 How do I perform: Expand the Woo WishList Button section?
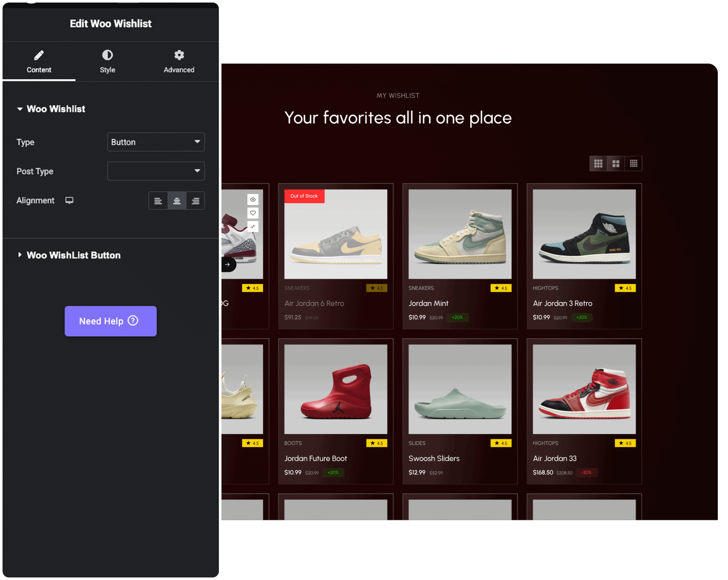click(73, 255)
